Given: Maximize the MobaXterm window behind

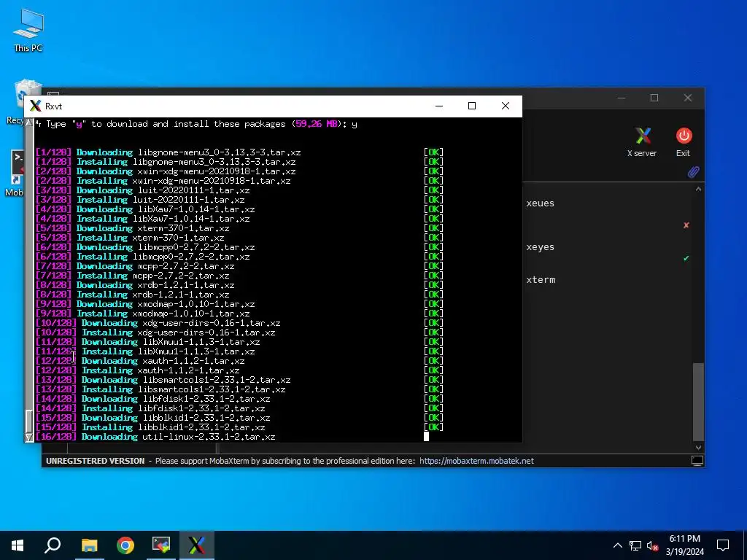Looking at the screenshot, I should [654, 98].
